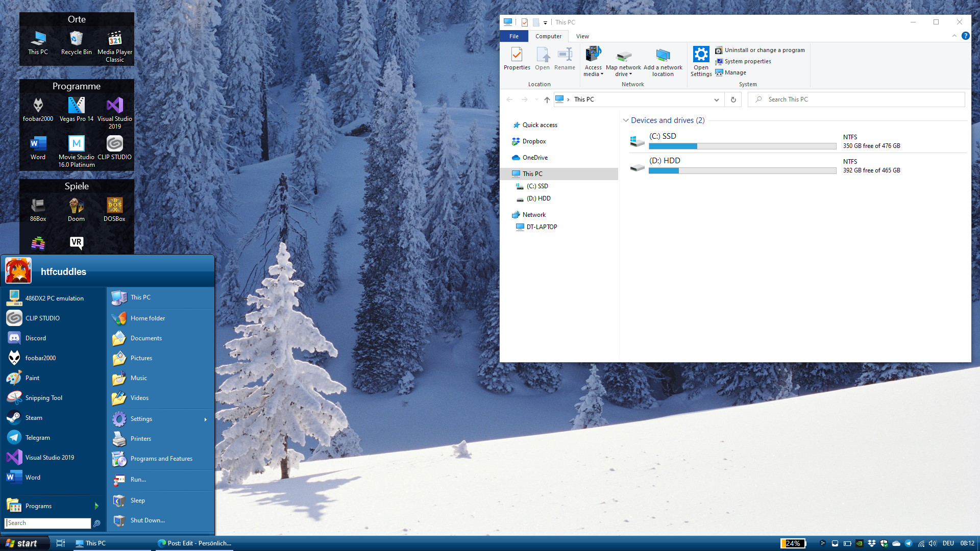Launch Snipping Tool from start menu
The image size is (980, 551).
(54, 397)
